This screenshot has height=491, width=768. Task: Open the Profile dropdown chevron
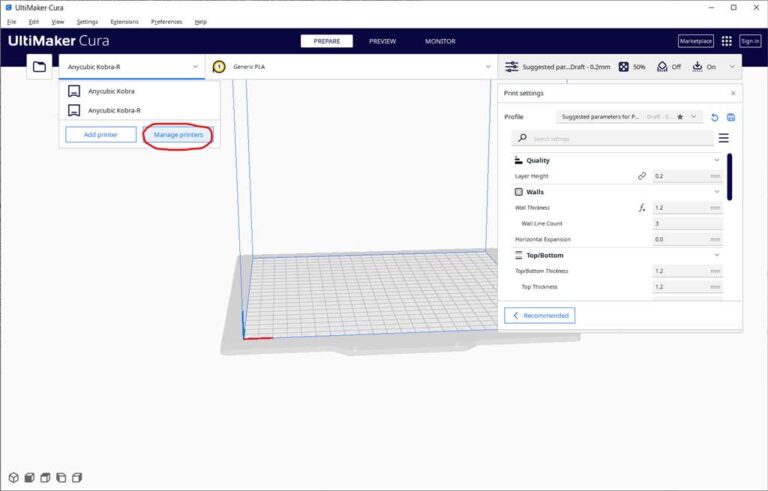[x=694, y=117]
